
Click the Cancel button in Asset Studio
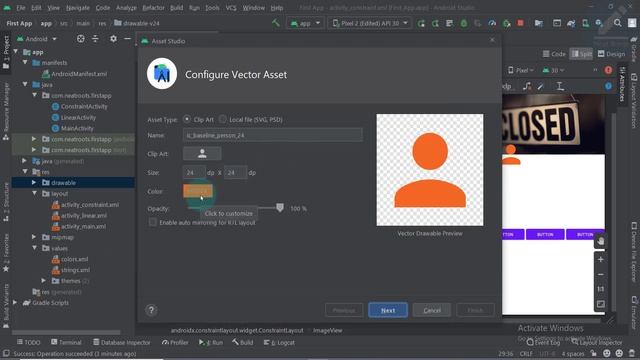432,310
